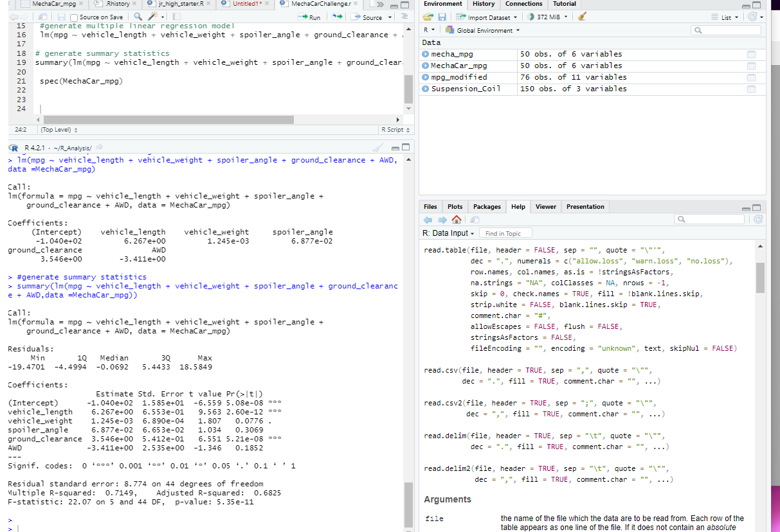Open Import Dataset in the Environment pane
780x532 pixels.
coord(486,17)
